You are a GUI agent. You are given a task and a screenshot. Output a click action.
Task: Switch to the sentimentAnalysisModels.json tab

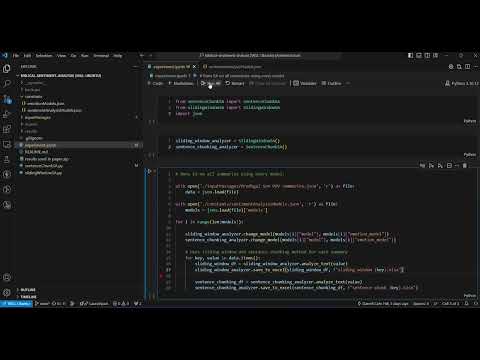[x=232, y=67]
